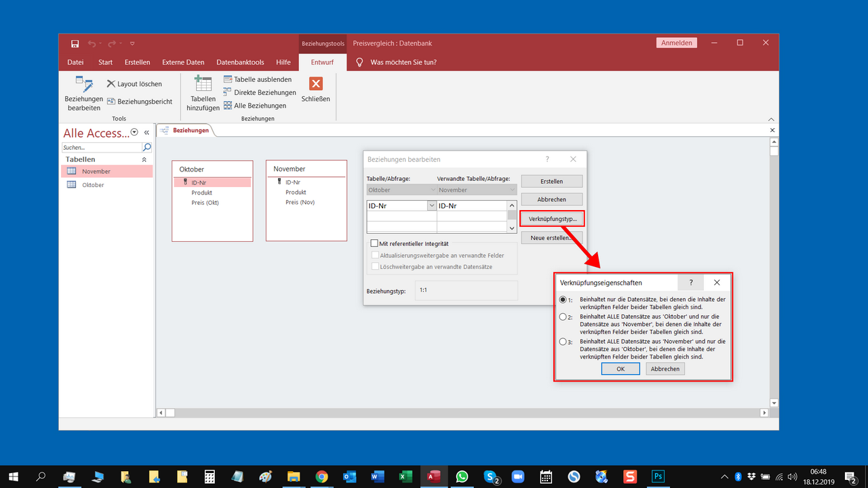This screenshot has height=488, width=868.
Task: Select join option 1 radio button
Action: pyautogui.click(x=562, y=300)
